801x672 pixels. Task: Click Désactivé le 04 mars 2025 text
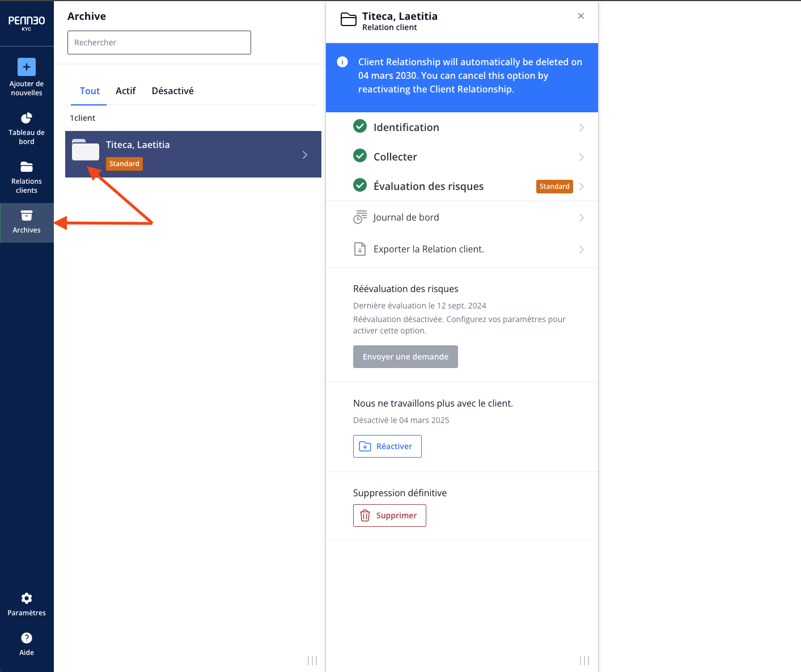[401, 420]
